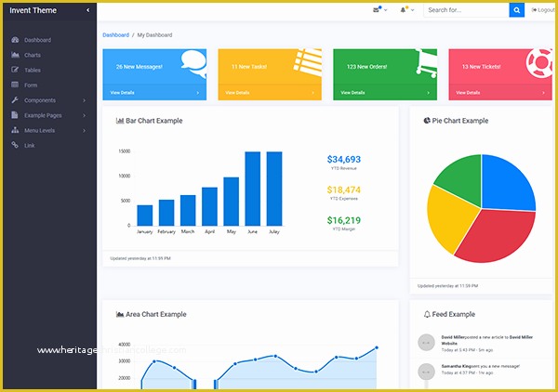Open alerts dropdown caret in top bar
Image resolution: width=558 pixels, height=392 pixels.
pos(412,10)
